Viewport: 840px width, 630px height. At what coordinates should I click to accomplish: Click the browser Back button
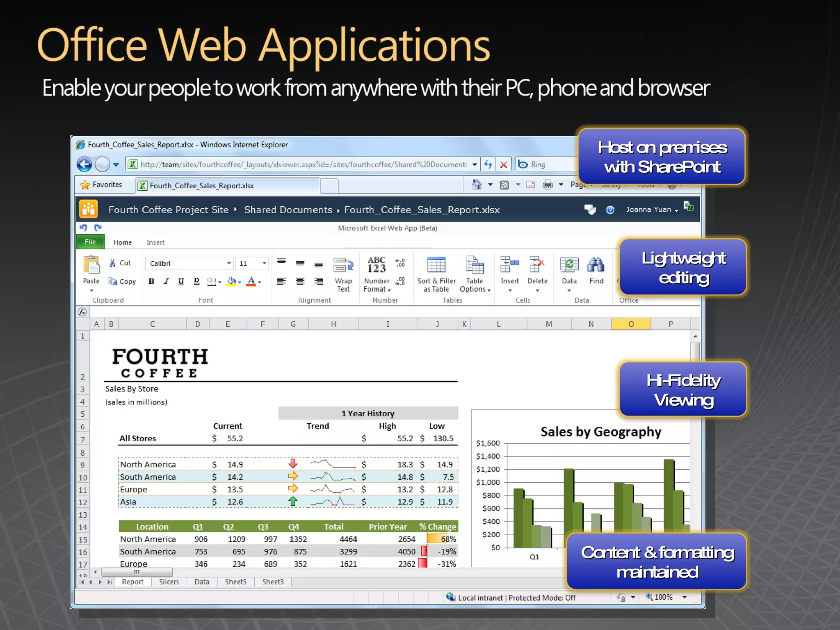click(84, 164)
